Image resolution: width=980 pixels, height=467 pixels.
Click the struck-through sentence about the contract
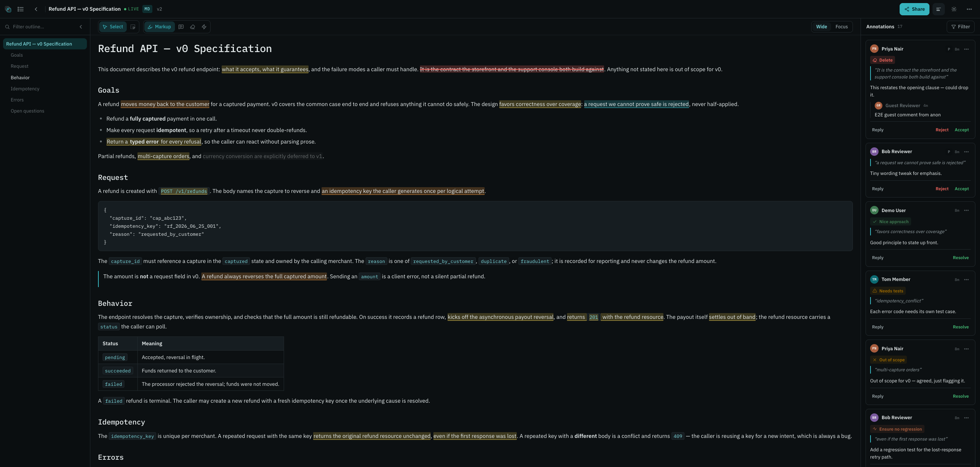[x=512, y=69]
